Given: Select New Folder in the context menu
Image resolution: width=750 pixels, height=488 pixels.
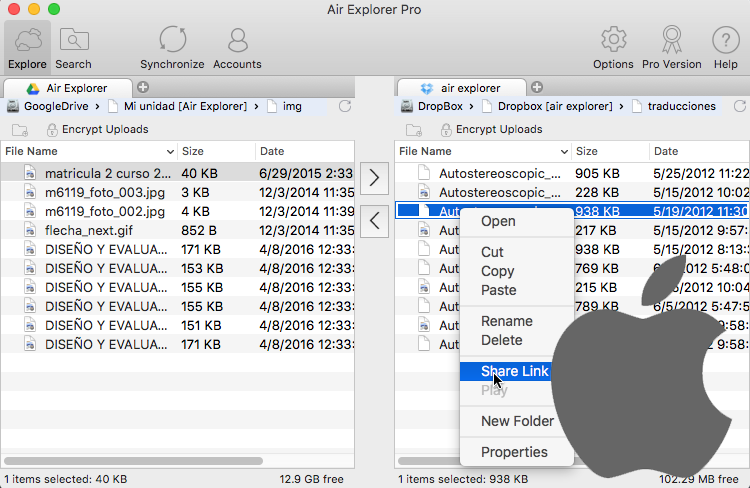Looking at the screenshot, I should pos(517,421).
